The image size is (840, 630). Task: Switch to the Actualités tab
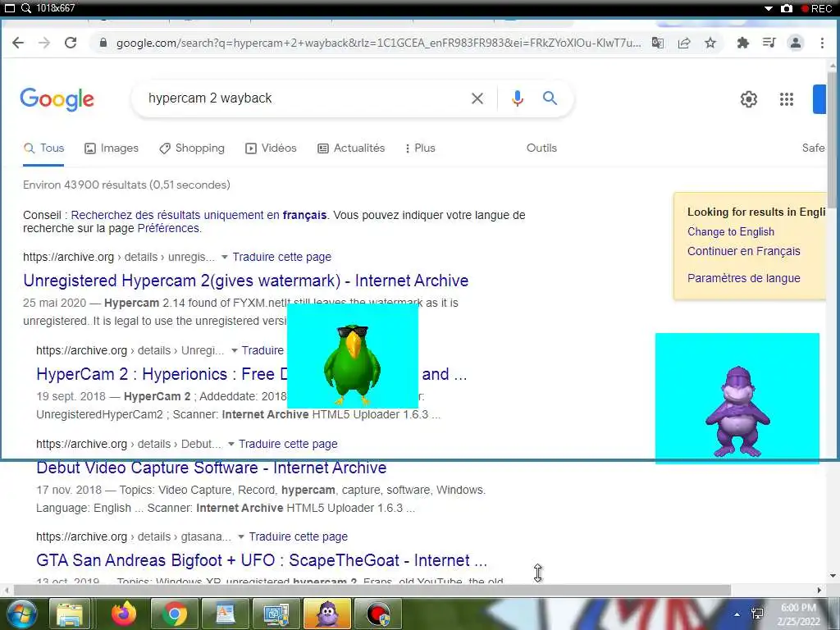point(351,148)
